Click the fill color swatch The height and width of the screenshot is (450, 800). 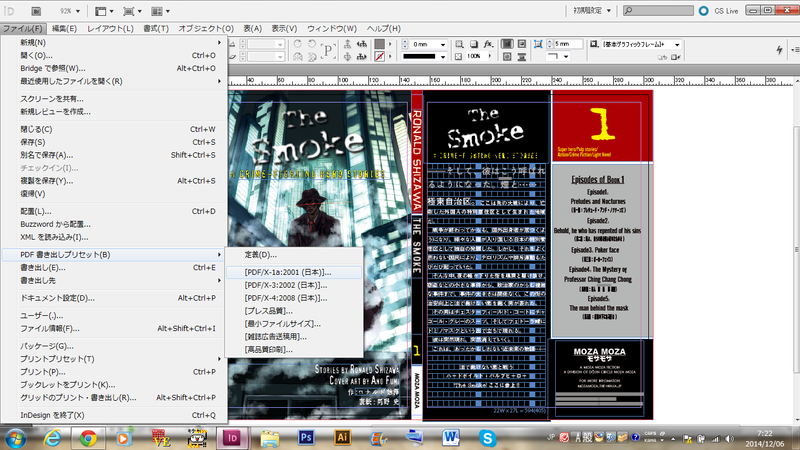point(380,44)
